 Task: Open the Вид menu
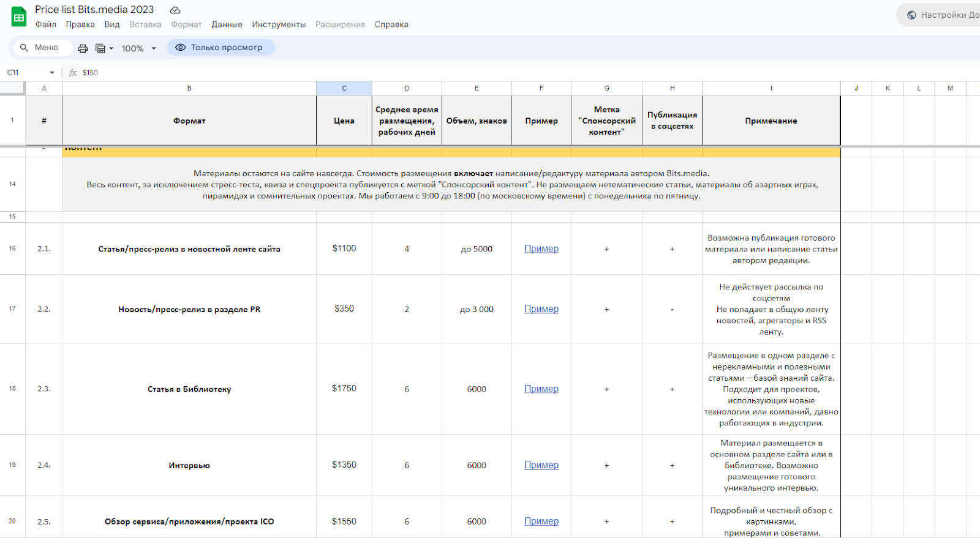tap(112, 24)
